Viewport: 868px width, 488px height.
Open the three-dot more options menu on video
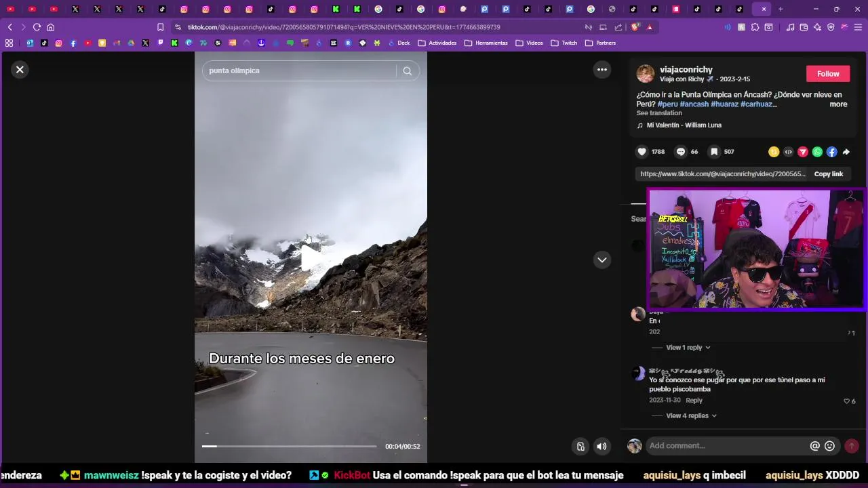(x=601, y=69)
